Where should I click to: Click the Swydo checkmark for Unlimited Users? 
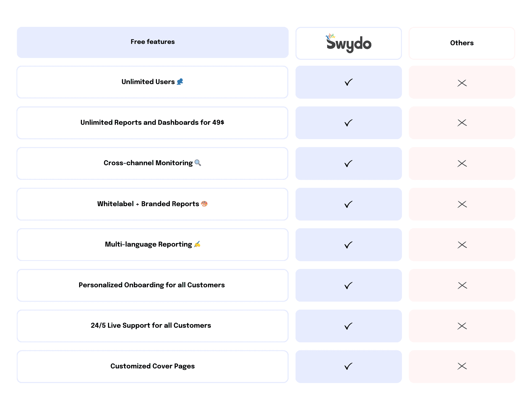(x=348, y=82)
